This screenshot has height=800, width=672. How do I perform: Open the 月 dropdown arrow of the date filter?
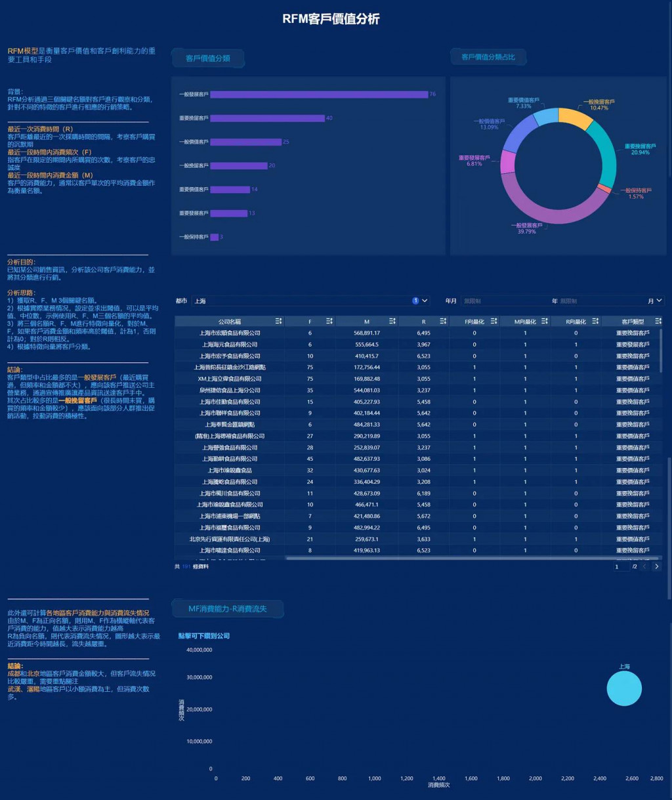tap(660, 301)
